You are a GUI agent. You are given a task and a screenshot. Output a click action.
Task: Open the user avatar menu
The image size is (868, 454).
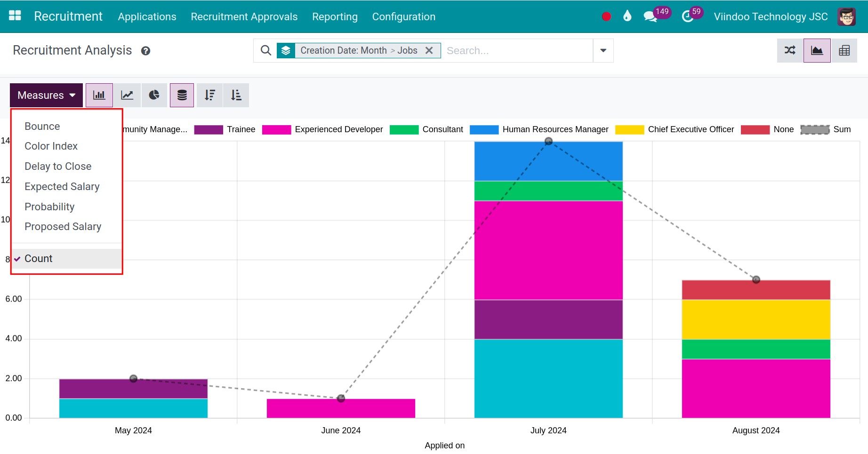(846, 16)
